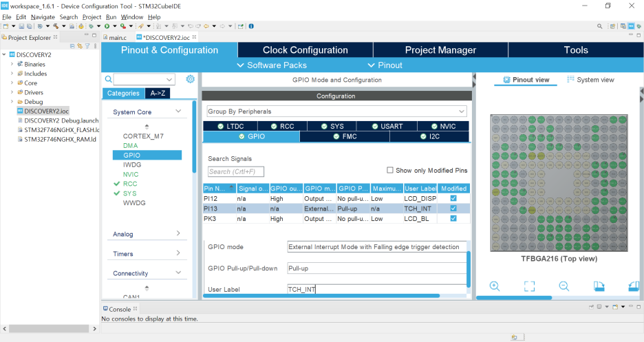Switch to System view
The image size is (644, 342).
pyautogui.click(x=590, y=80)
